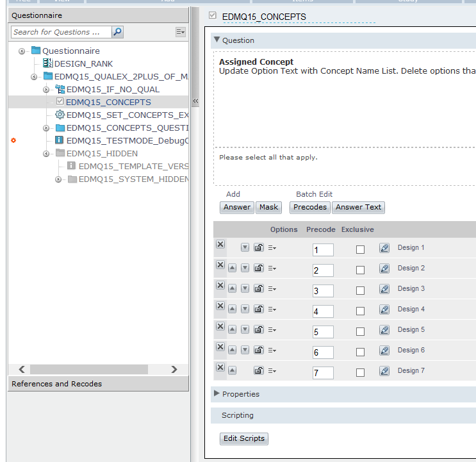476x462 pixels.
Task: Expand EDMQ15_SYSTEM_HIDDEN folder
Action: (x=58, y=179)
